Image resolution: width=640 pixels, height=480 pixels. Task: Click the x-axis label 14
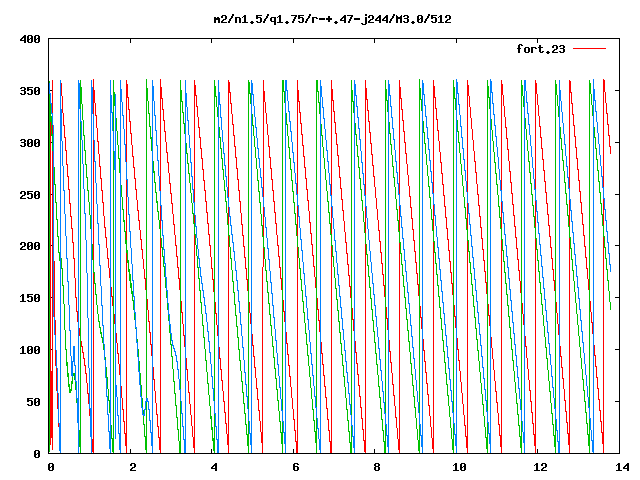click(x=622, y=467)
